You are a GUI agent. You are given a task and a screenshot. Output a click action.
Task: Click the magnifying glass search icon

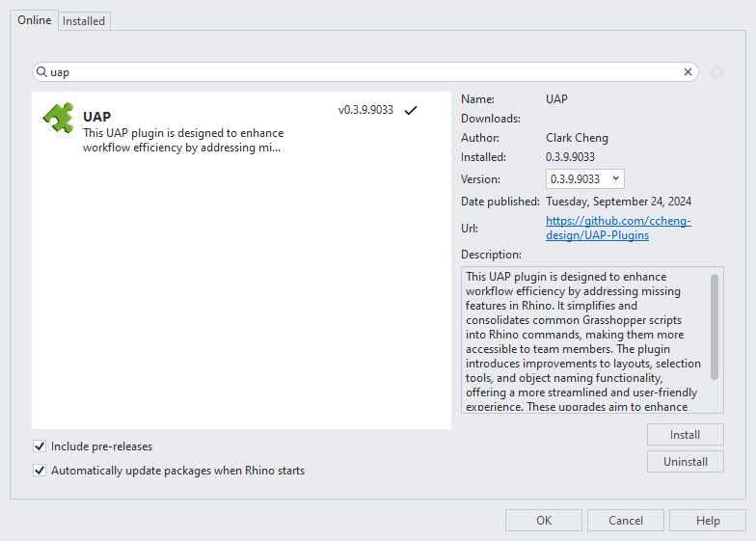(x=42, y=71)
